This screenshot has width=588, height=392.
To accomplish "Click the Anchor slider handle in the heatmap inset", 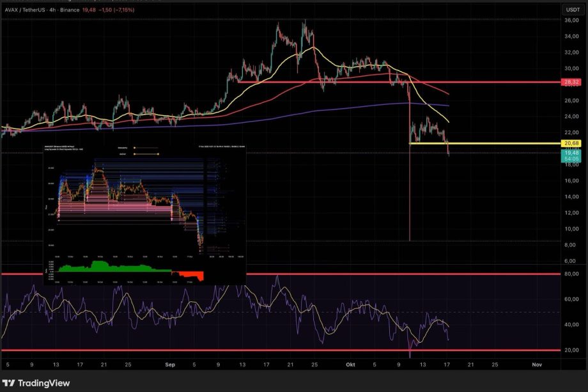I will (158, 154).
